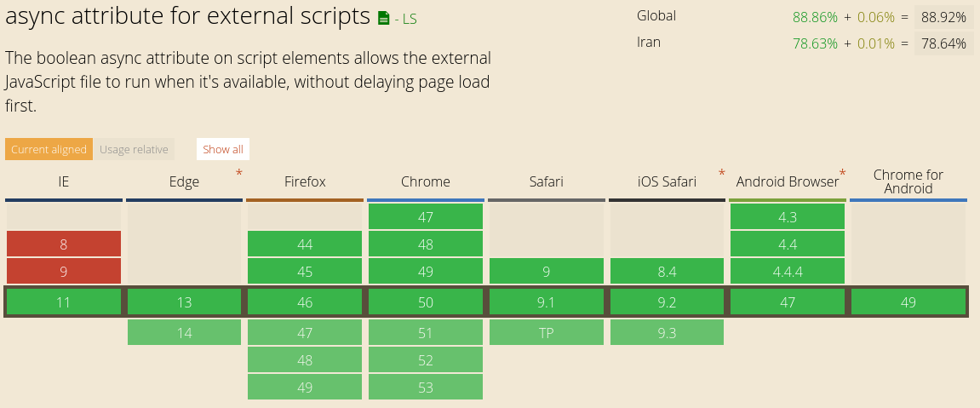Viewport: 980px width, 408px height.
Task: Click the Edge column asterisk note
Action: click(x=238, y=173)
